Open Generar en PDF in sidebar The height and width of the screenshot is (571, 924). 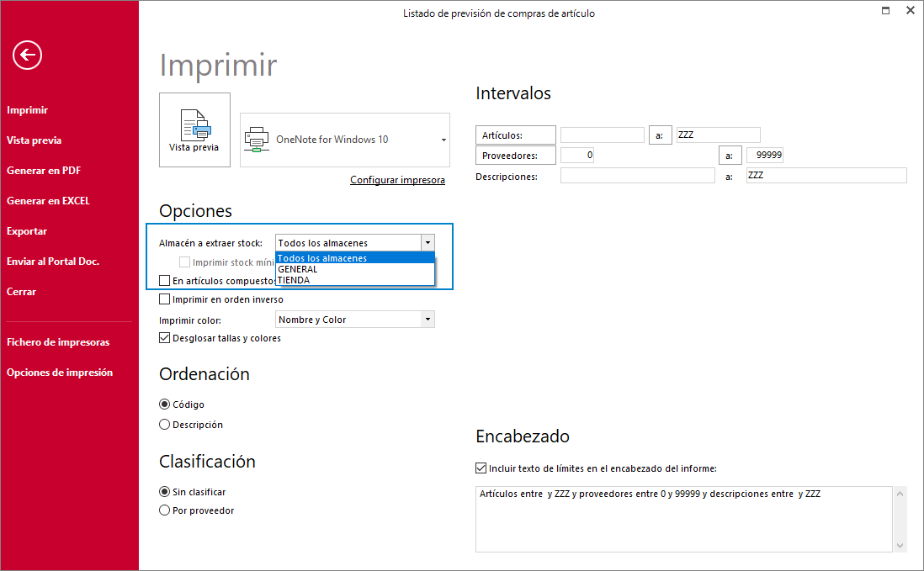tap(44, 171)
